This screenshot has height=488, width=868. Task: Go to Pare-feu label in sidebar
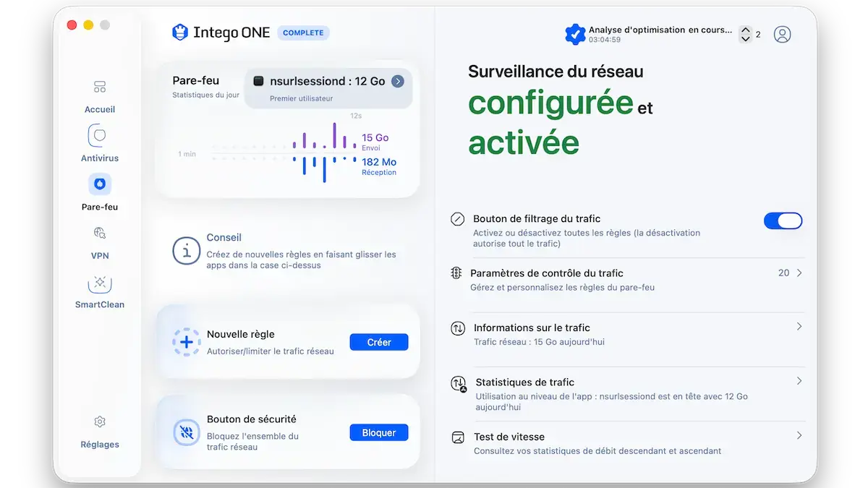point(100,207)
